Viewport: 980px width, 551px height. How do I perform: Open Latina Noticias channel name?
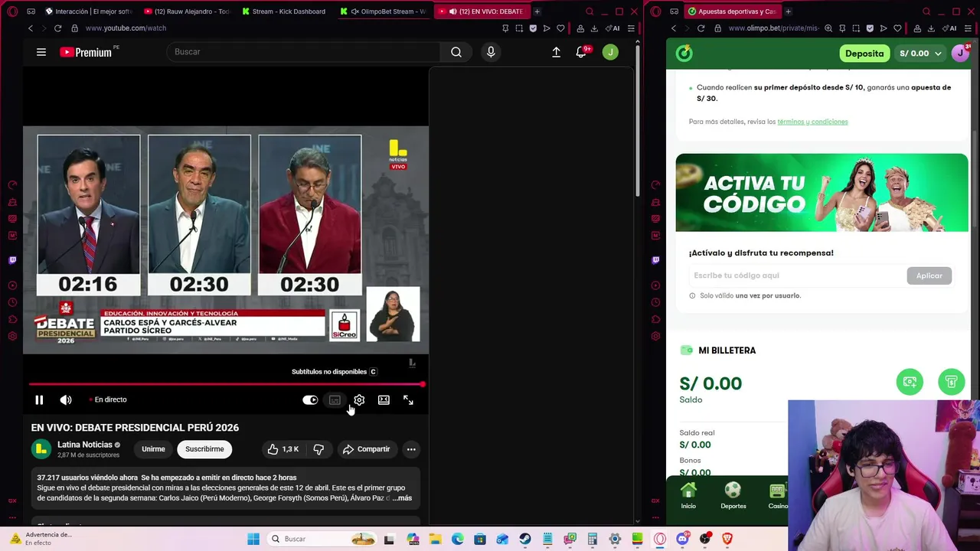pos(85,445)
